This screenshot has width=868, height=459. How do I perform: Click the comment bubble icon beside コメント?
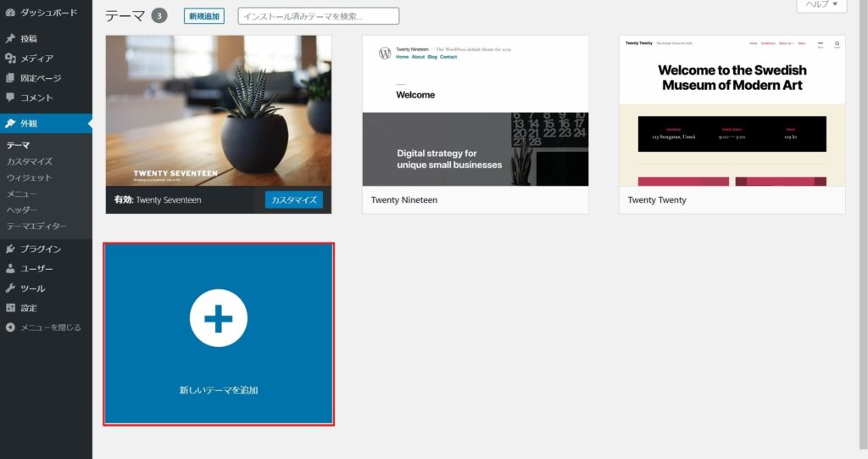(x=10, y=97)
